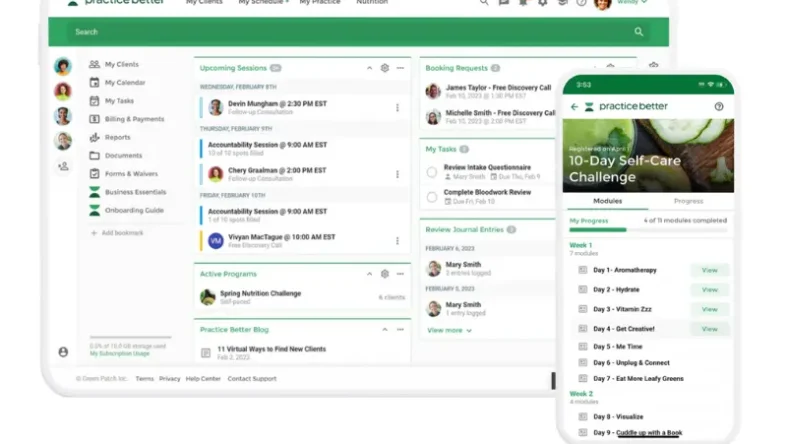Check off Complete Bloodwork Review task
The image size is (788, 444).
click(432, 197)
